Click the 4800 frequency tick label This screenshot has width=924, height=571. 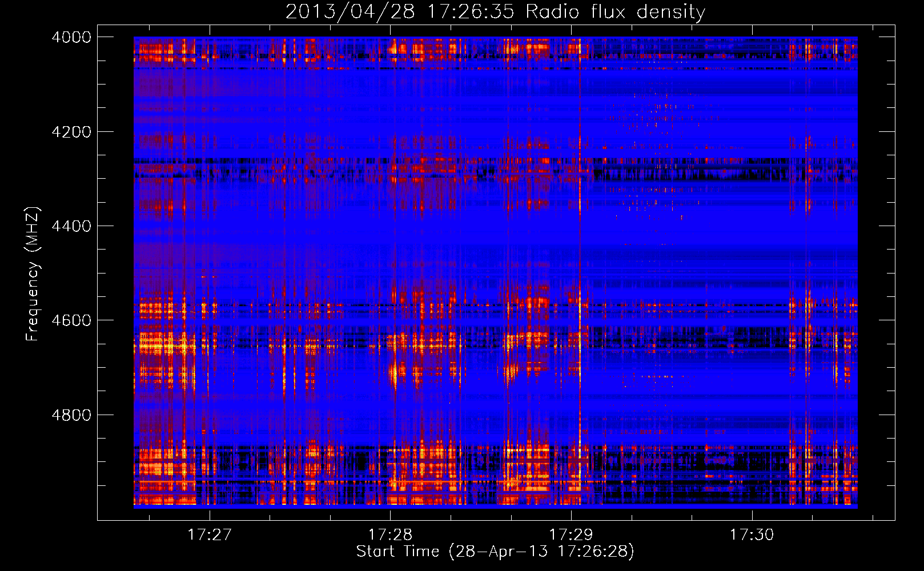point(71,415)
